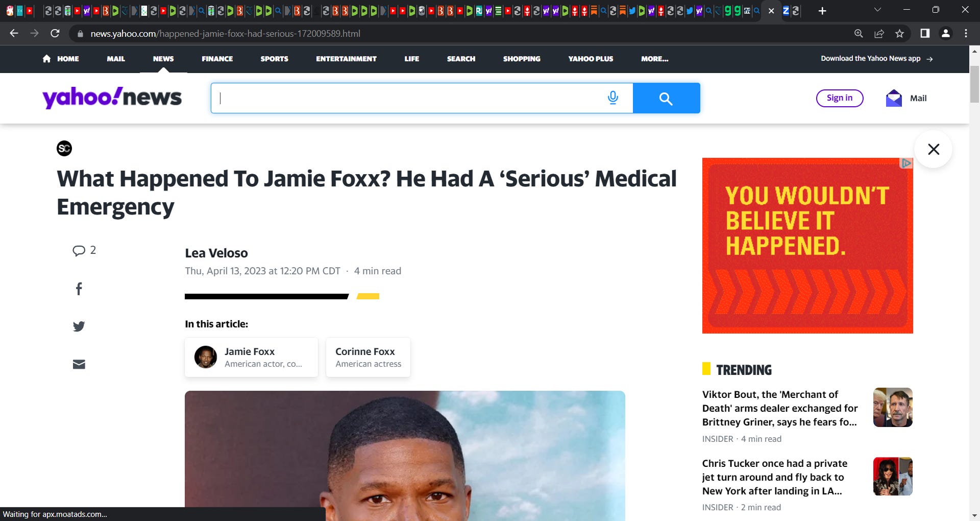Reload the page with refresh icon
The image size is (980, 521).
[x=55, y=33]
